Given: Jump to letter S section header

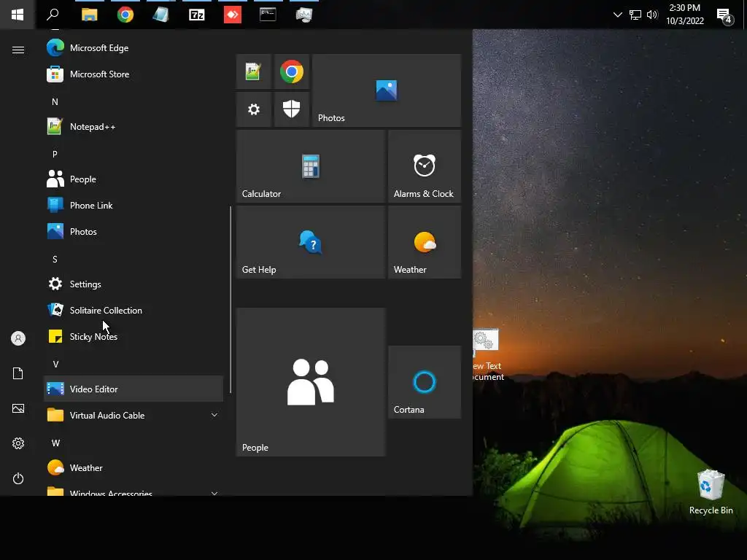Looking at the screenshot, I should pyautogui.click(x=55, y=260).
